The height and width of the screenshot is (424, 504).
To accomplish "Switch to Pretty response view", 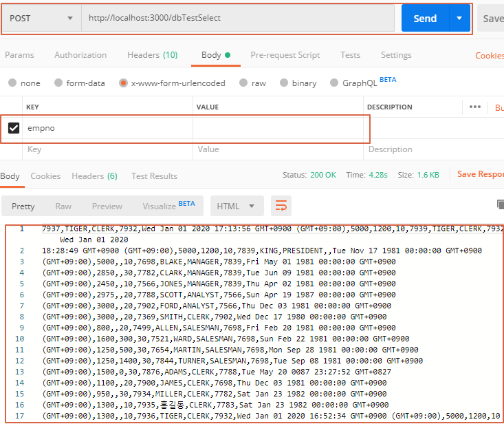I will (x=23, y=206).
